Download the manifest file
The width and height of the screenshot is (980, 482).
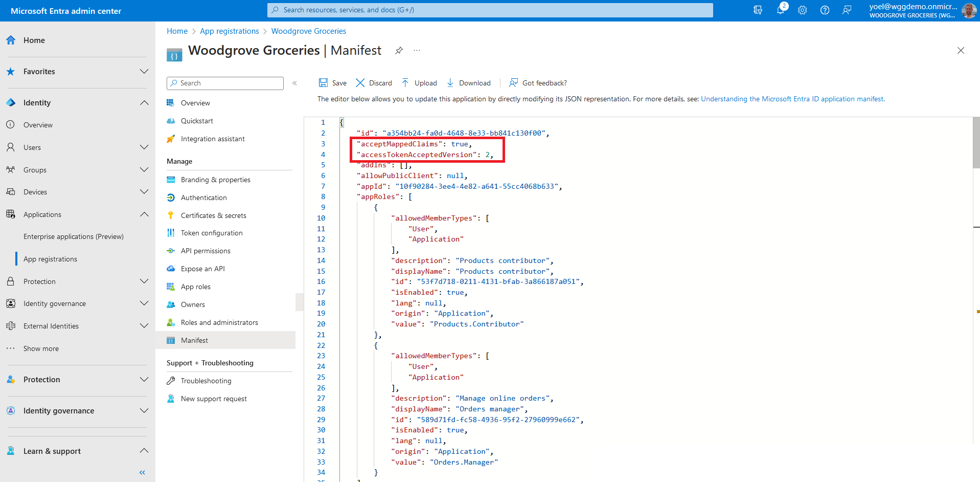468,83
